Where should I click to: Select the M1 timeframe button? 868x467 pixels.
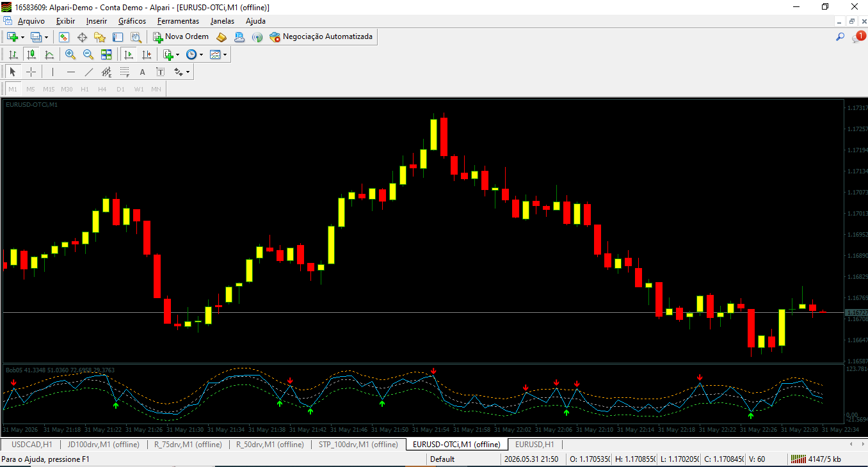pos(13,89)
